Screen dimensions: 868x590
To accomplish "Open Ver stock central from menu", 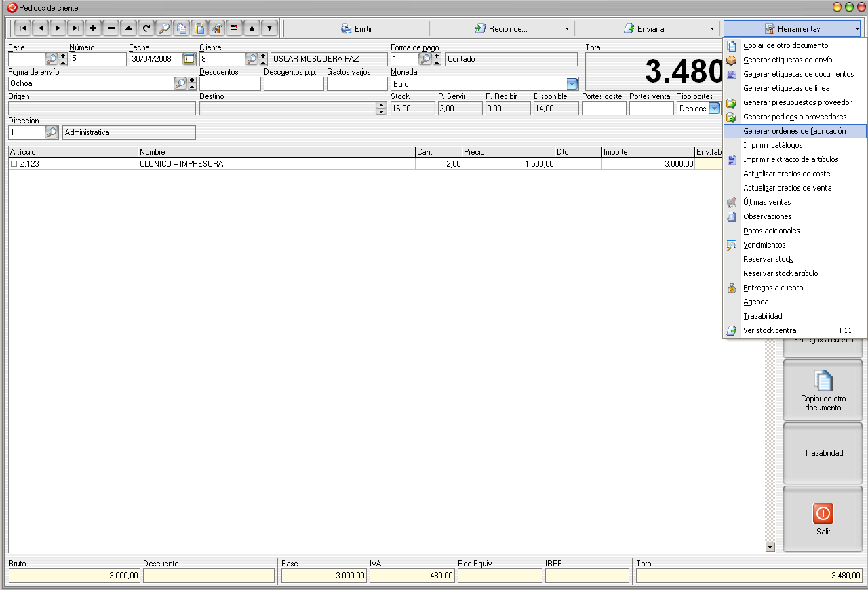I will pos(770,330).
